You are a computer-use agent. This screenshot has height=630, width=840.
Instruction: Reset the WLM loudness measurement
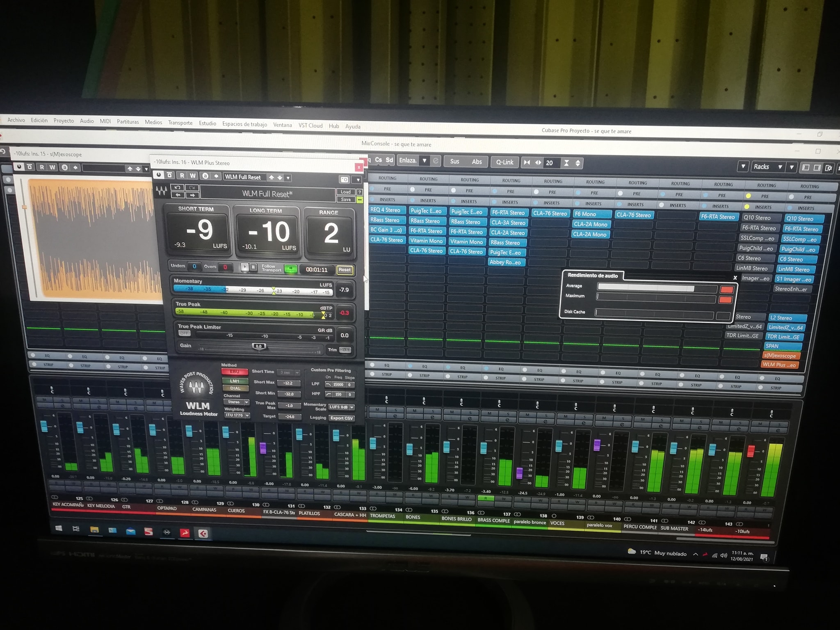pyautogui.click(x=345, y=270)
